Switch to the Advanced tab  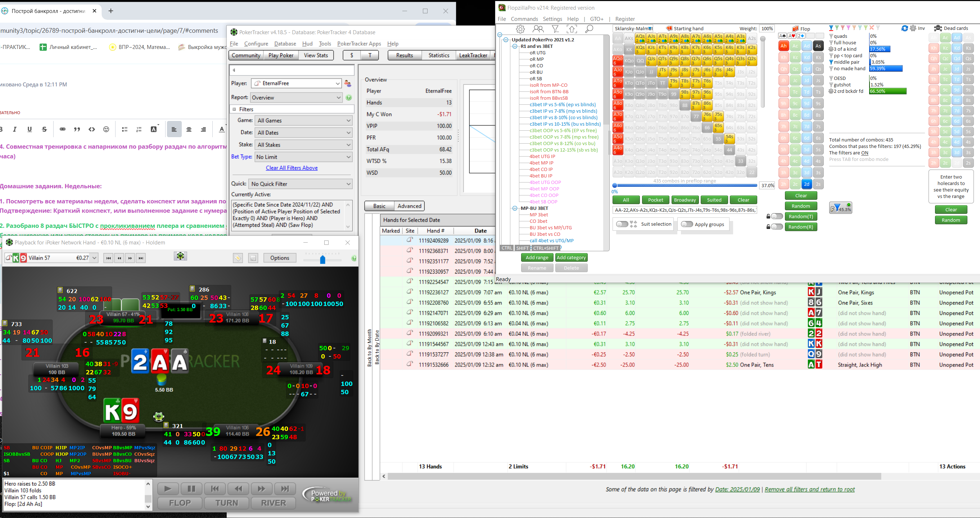[409, 206]
